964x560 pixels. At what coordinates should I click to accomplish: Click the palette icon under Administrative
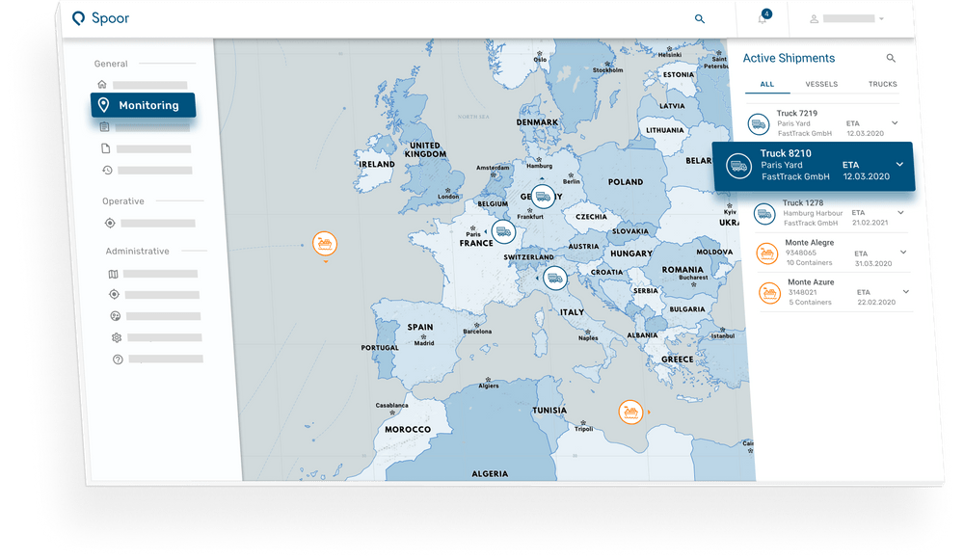(x=116, y=316)
